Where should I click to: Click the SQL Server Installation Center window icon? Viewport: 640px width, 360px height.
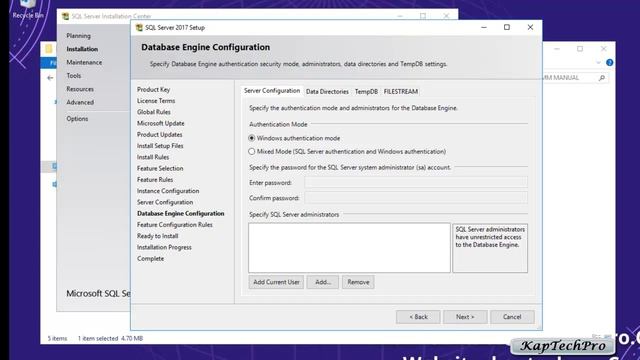coord(65,16)
